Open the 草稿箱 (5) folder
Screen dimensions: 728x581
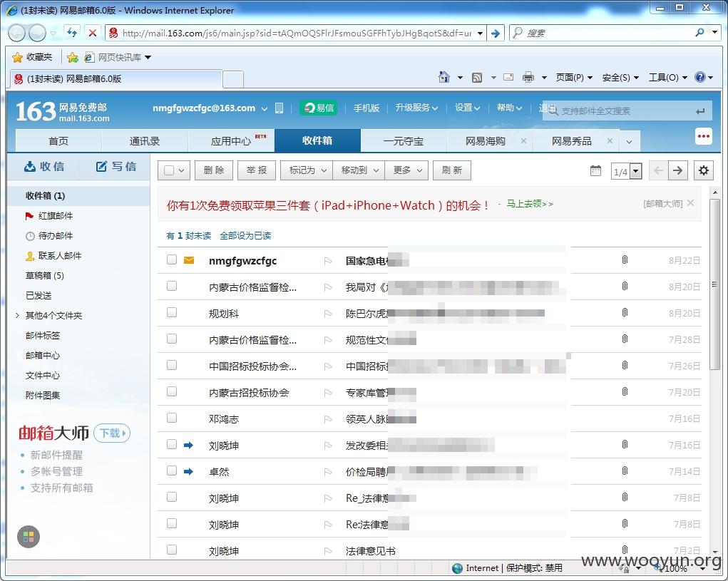coord(45,276)
